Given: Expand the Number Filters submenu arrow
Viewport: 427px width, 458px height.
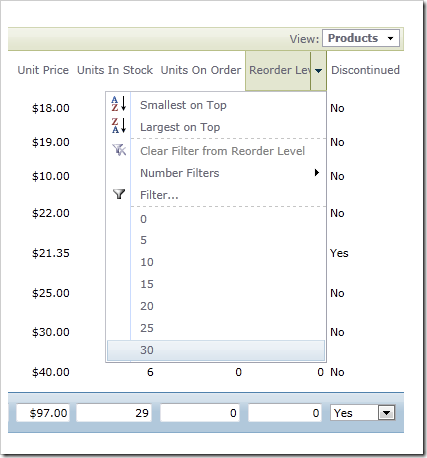Looking at the screenshot, I should [317, 173].
